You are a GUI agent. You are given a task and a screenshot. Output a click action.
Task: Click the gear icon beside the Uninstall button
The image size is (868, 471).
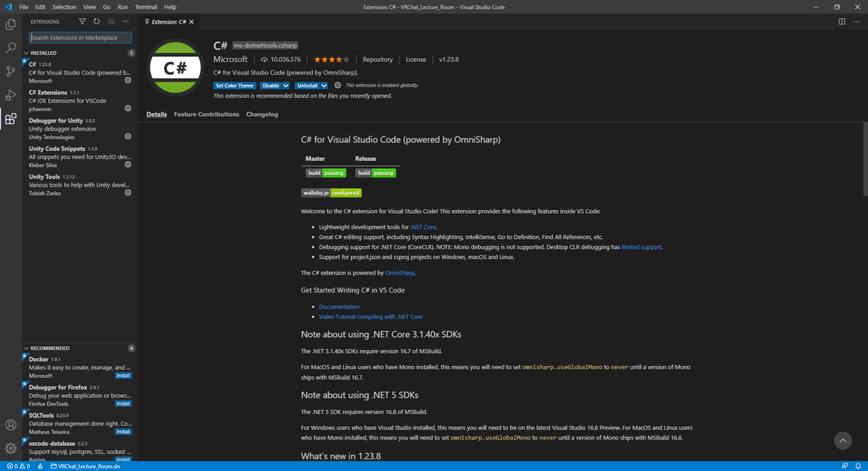[x=338, y=86]
